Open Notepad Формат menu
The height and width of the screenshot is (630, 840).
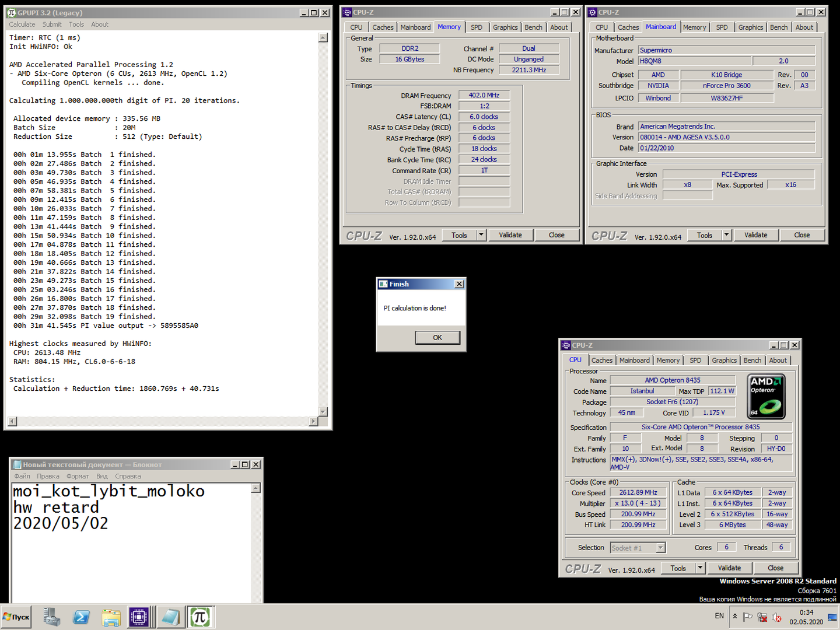[x=78, y=477]
